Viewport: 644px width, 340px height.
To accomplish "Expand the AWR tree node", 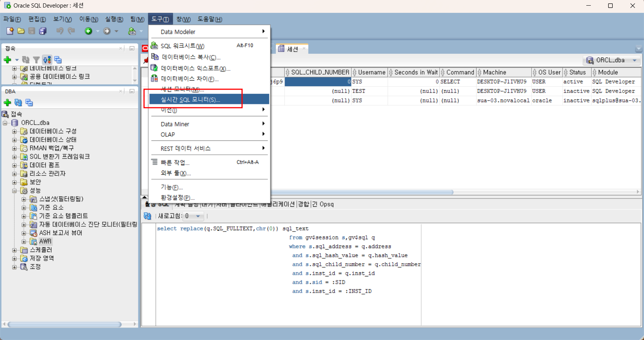I will [x=24, y=242].
